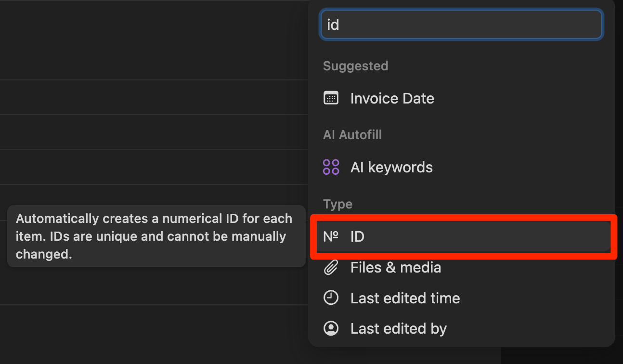Choose the AI keywords autofill option
The height and width of the screenshot is (364, 623).
(391, 167)
